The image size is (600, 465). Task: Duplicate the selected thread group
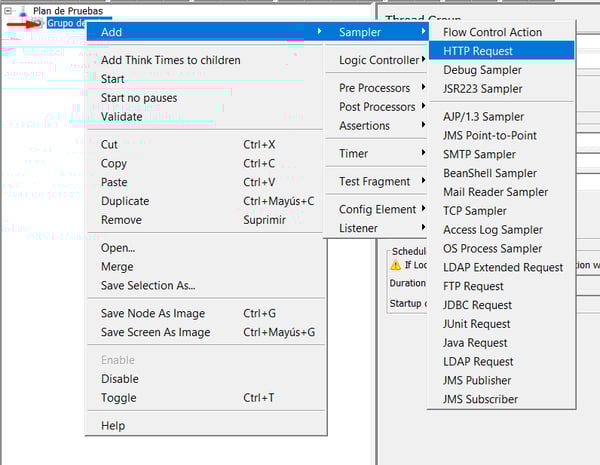(125, 201)
